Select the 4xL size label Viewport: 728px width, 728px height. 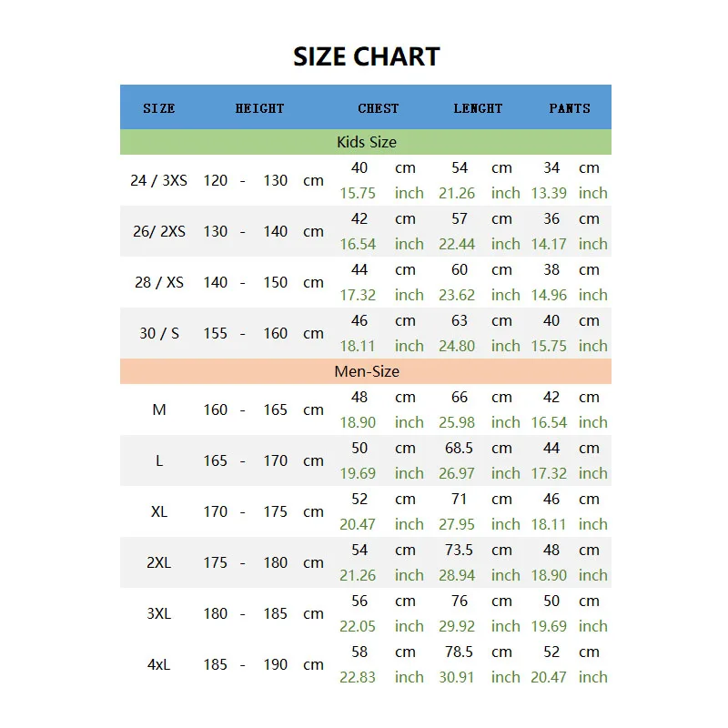coord(158,665)
